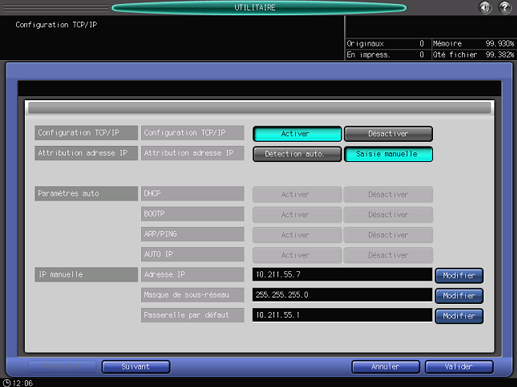
Task: Select Détection auto. for IP attribution
Action: pos(297,154)
